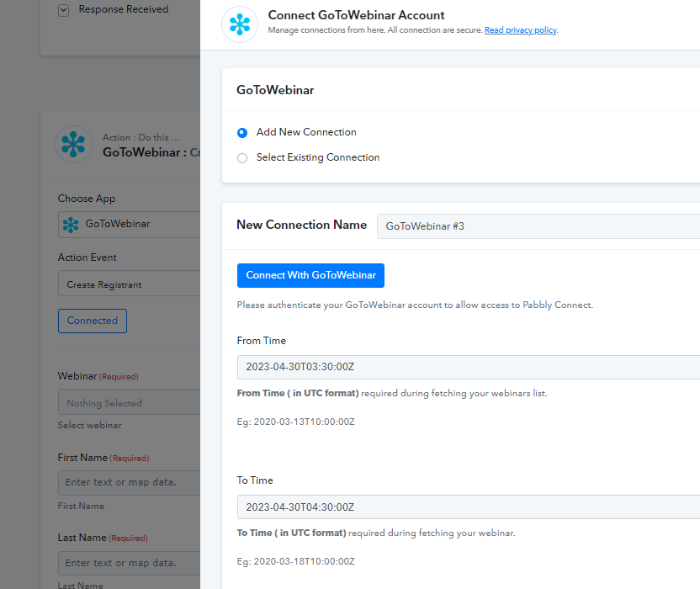
Task: Click the 'Connect GoToWebinar Account' heading
Action: (x=356, y=15)
